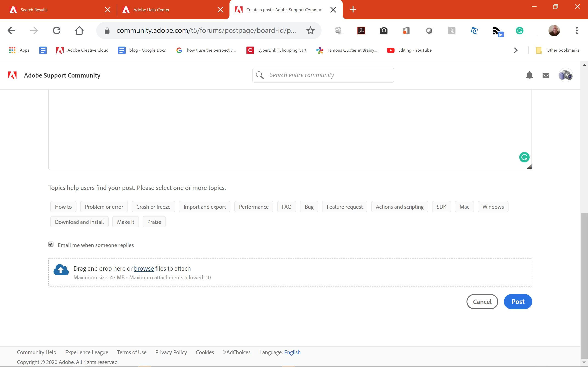The height and width of the screenshot is (367, 588).
Task: Select the How to topic tag
Action: (63, 207)
